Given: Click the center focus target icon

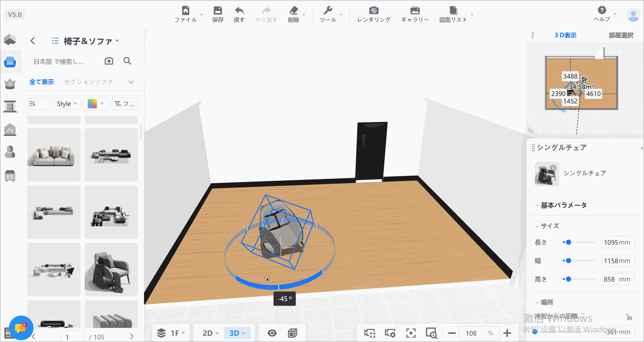Looking at the screenshot, I should click(x=411, y=333).
